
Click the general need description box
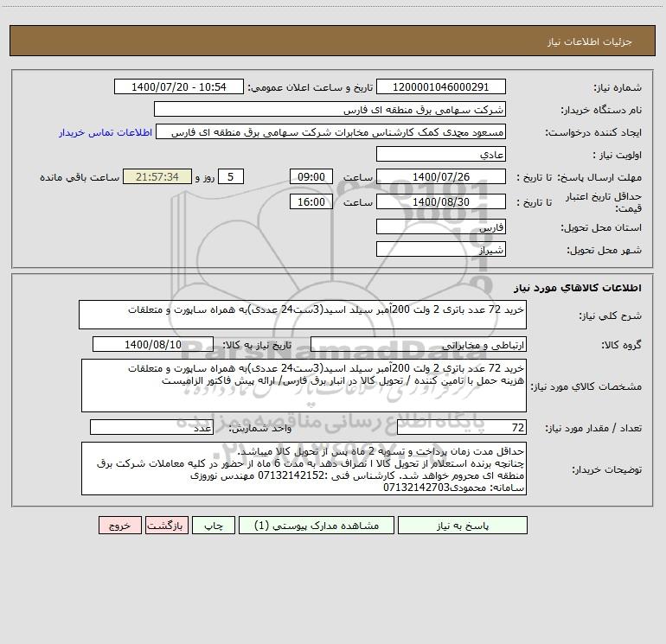point(303,315)
